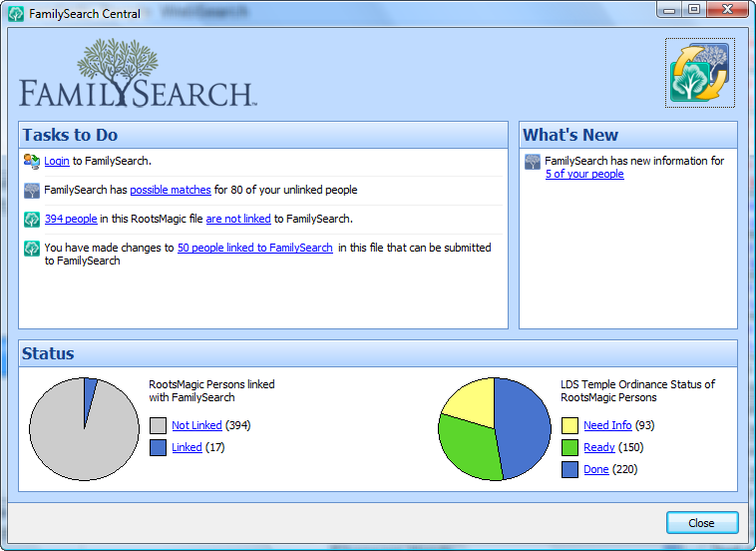
Task: Click 'RootsMagic Persons linked with FamilySearch' caption
Action: [211, 391]
